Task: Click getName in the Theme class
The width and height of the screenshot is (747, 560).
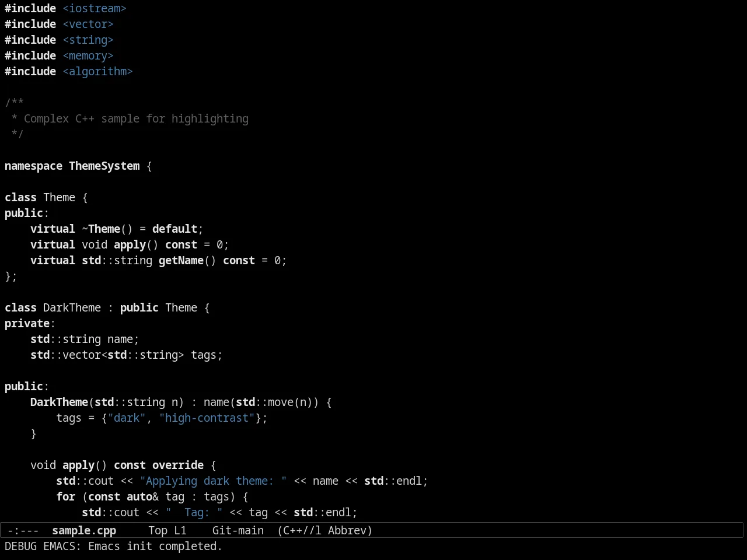Action: pos(181,260)
